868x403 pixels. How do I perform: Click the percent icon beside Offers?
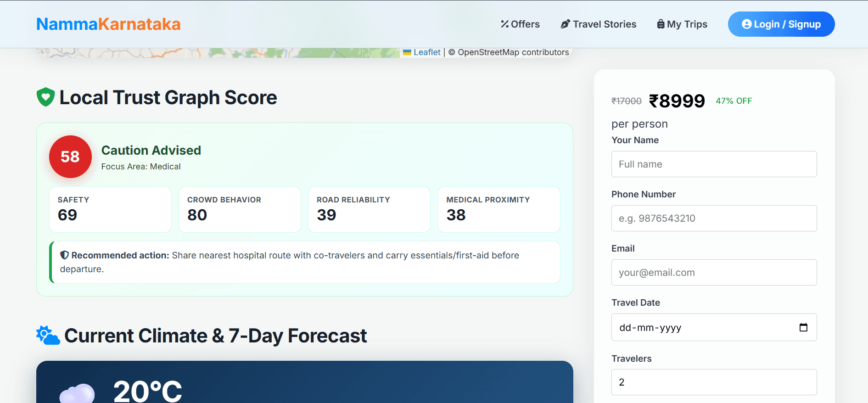point(504,24)
